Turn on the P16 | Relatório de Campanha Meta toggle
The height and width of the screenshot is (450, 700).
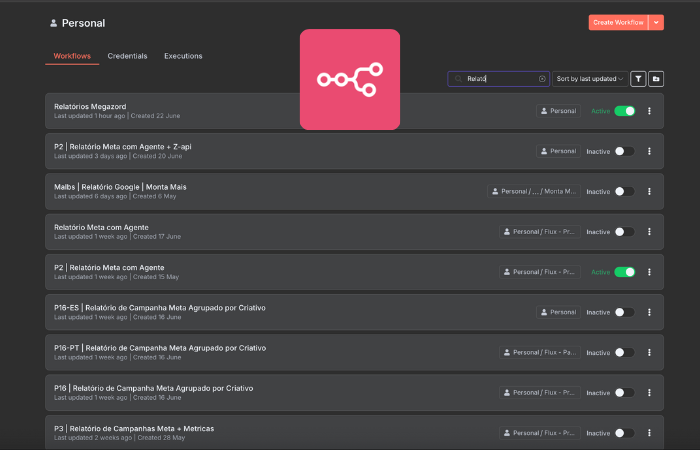click(625, 393)
